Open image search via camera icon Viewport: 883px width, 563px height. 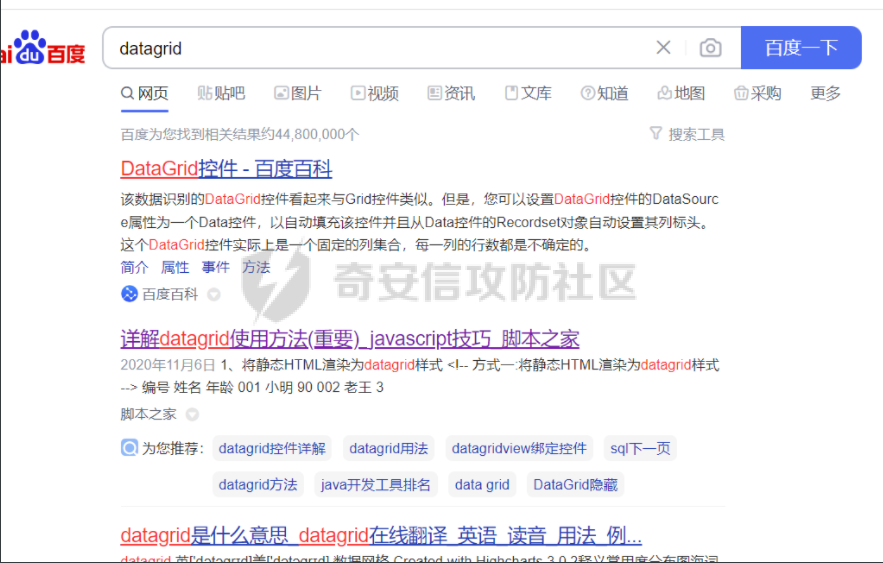pos(710,48)
